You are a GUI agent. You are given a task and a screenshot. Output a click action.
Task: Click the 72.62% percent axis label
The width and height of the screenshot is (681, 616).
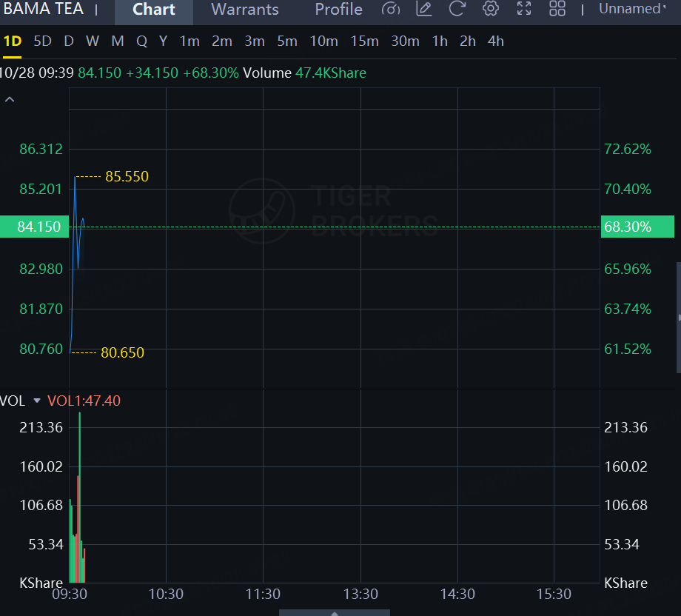pos(628,149)
